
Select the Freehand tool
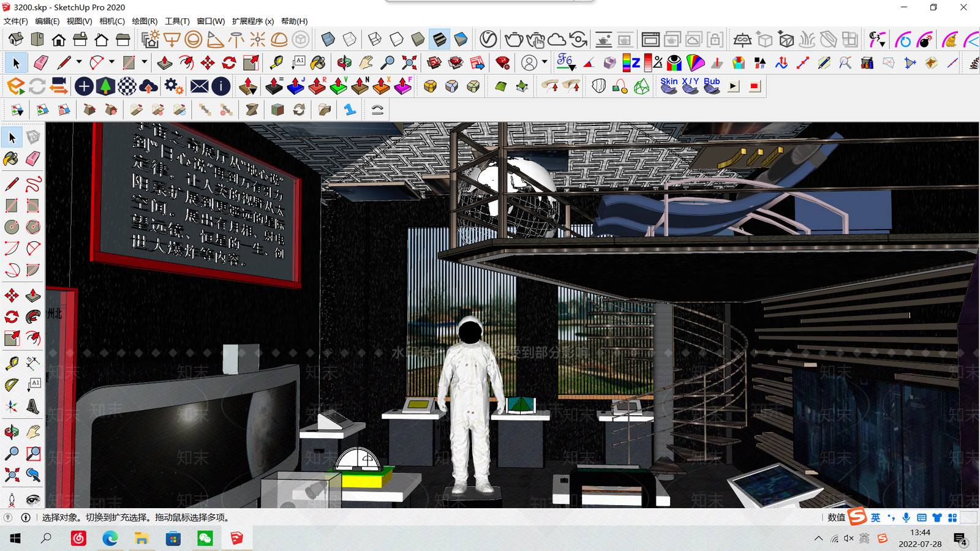(33, 184)
